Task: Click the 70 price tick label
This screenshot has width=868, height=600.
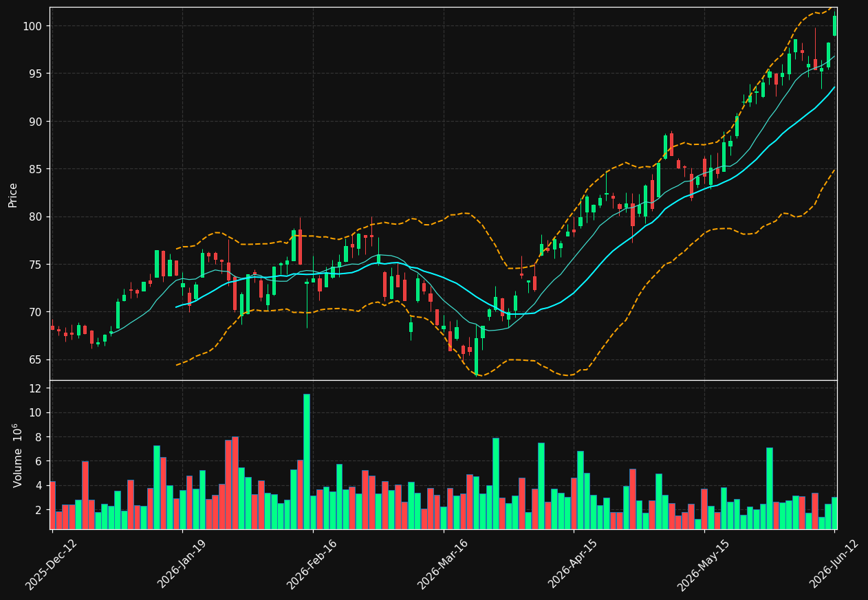Action: [x=34, y=312]
